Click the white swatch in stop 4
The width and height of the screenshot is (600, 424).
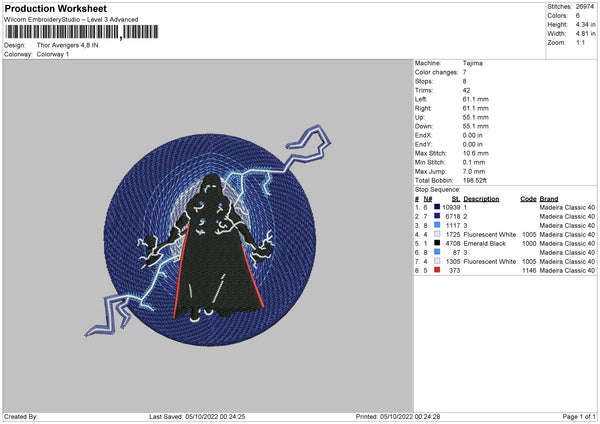point(437,234)
